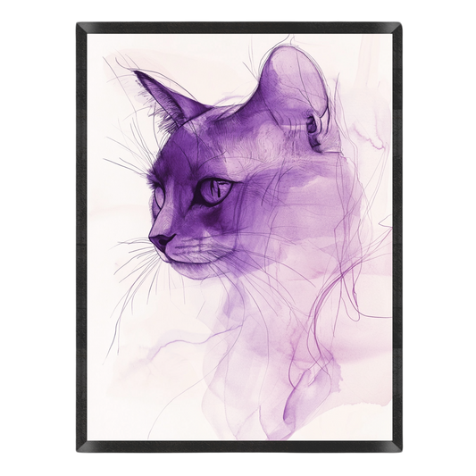Click the framed purple cat artwork
This screenshot has width=476, height=476.
click(239, 237)
